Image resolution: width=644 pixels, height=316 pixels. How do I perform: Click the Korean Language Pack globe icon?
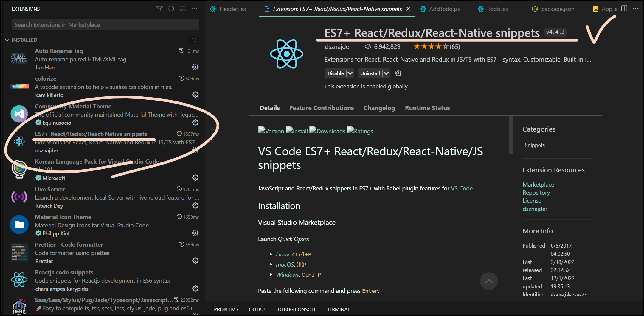[19, 169]
